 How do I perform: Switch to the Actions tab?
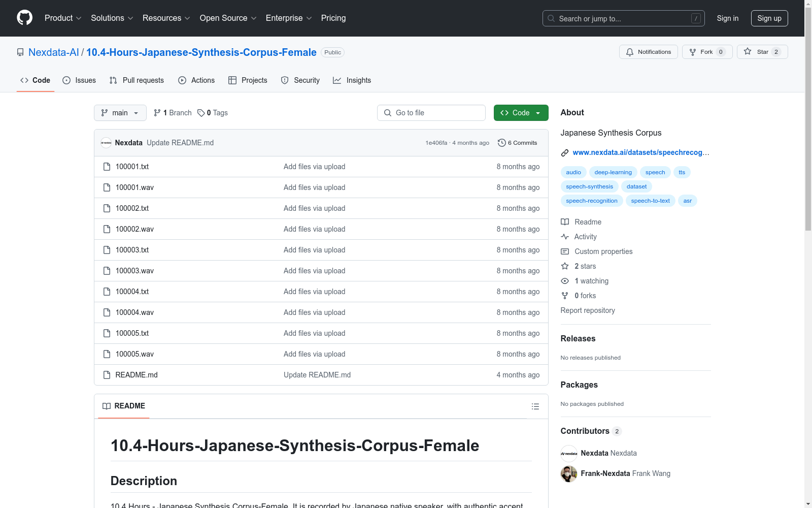196,80
